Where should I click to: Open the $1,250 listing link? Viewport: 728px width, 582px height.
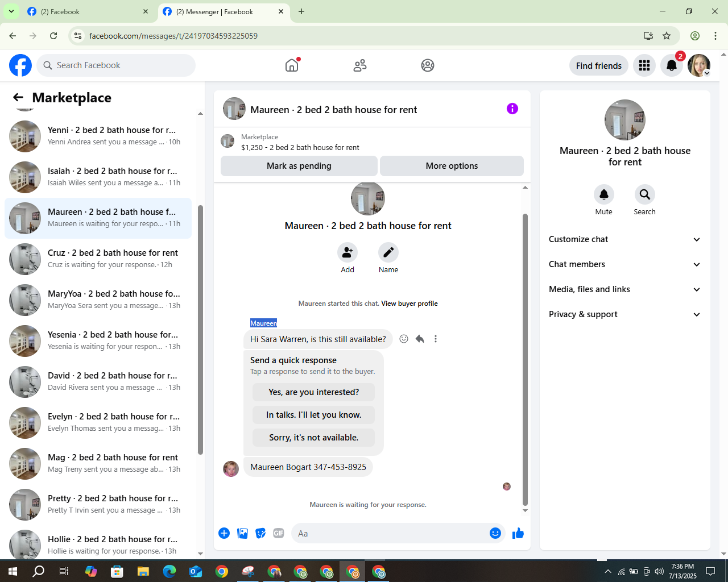coord(300,147)
